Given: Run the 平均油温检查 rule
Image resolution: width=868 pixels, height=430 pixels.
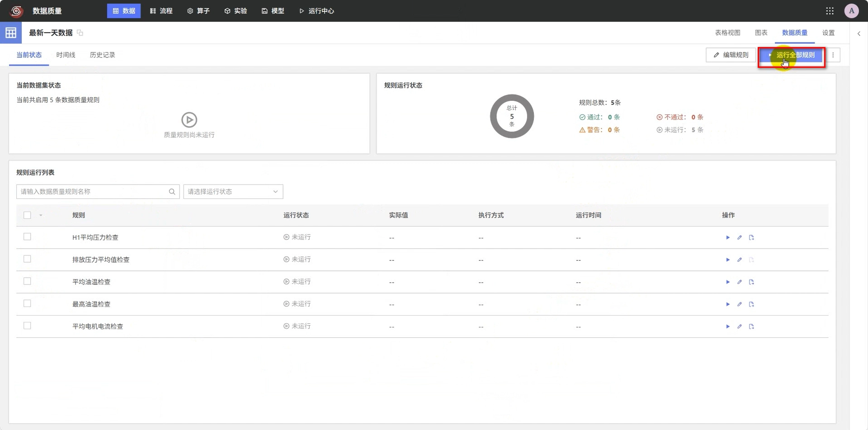Looking at the screenshot, I should pos(728,282).
